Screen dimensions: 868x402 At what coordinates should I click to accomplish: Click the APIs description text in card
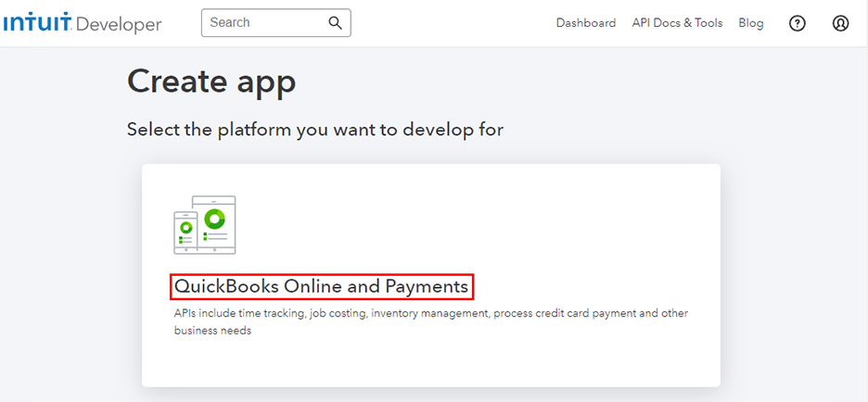[x=430, y=321]
